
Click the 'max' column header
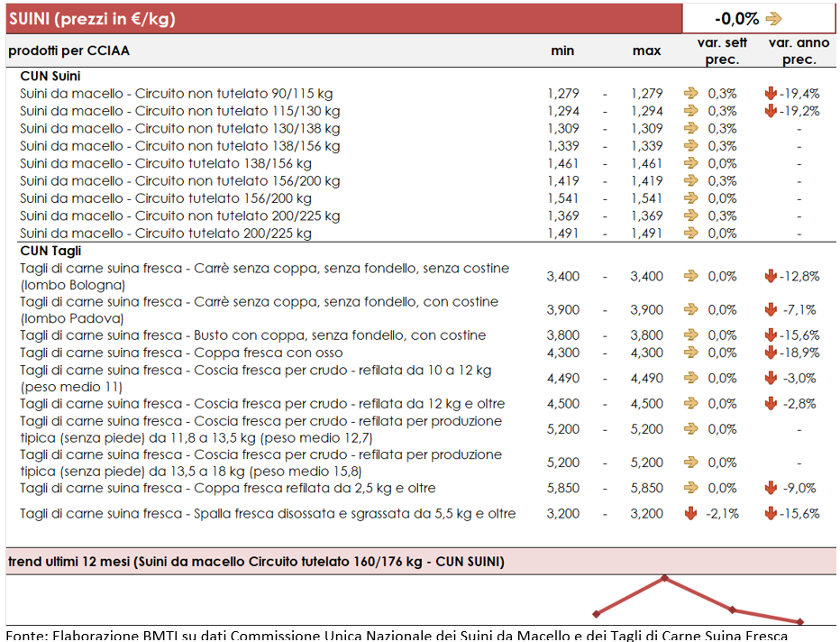(646, 50)
